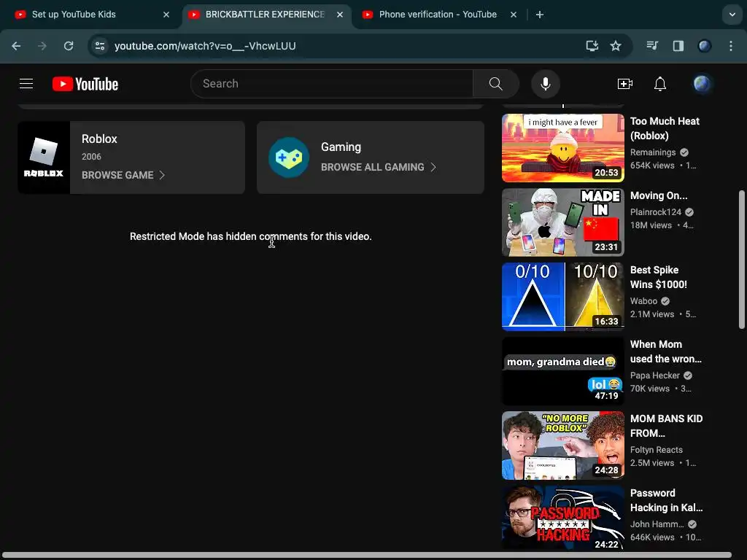
Task: Open Password Hacking in Kali video title
Action: tap(667, 500)
